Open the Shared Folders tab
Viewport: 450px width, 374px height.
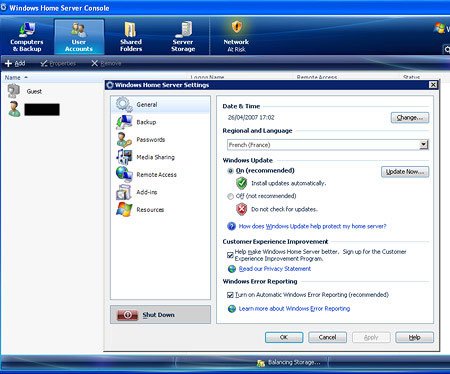pyautogui.click(x=131, y=37)
